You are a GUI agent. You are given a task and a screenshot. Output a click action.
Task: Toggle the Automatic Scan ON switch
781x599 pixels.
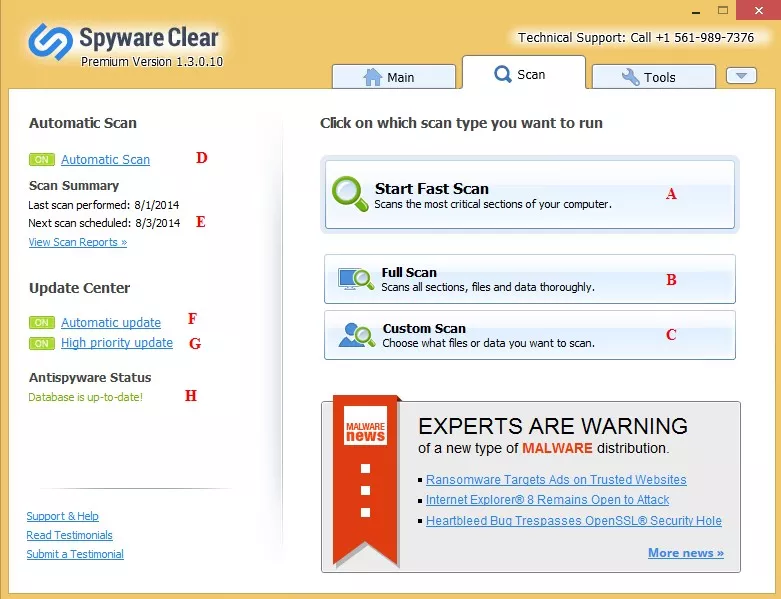pyautogui.click(x=42, y=160)
